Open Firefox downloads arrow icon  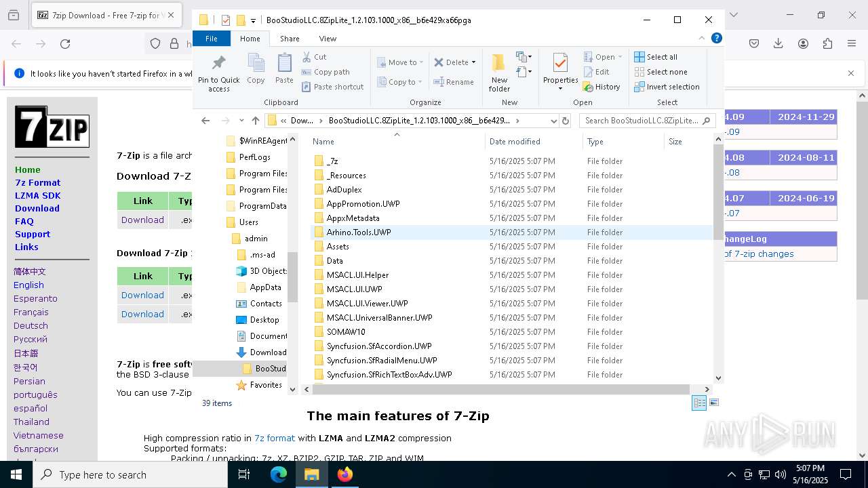coord(778,44)
